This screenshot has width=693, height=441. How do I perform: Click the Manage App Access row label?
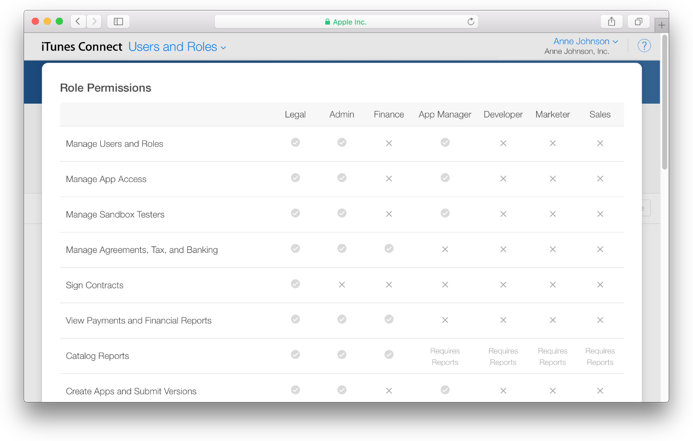106,179
